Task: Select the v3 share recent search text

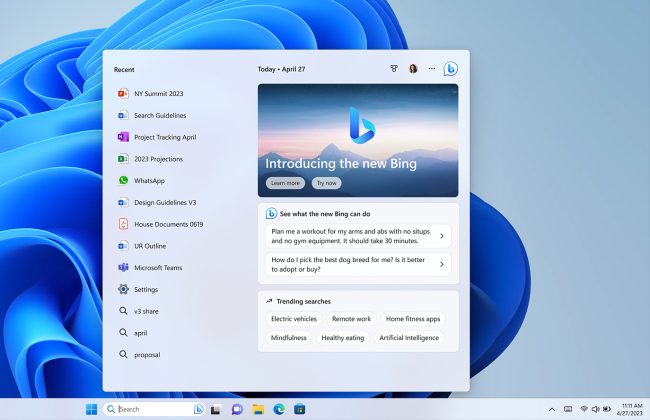Action: coord(146,311)
